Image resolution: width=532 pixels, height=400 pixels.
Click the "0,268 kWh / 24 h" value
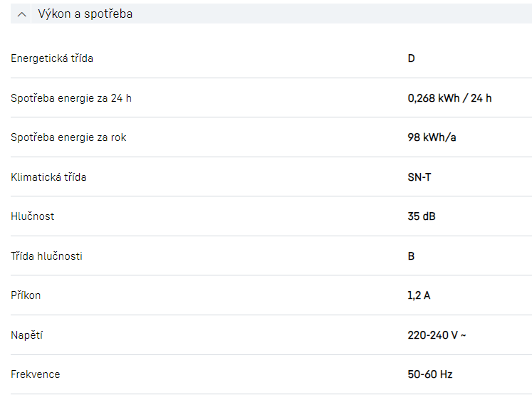tap(449, 98)
